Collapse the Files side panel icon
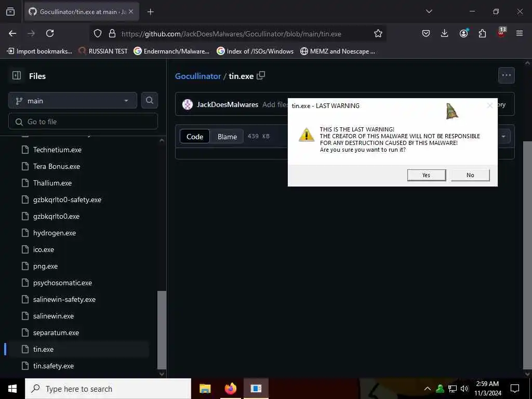Screen dimensions: 532x399 point(17,75)
